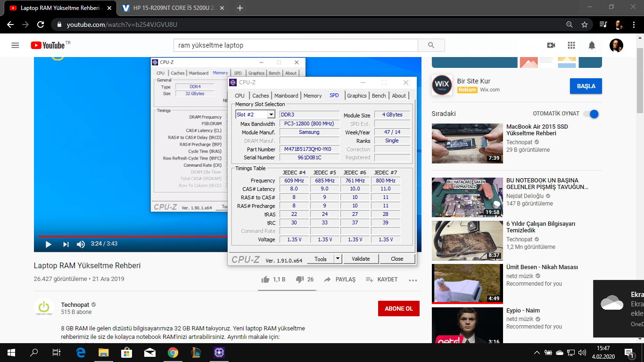Switch to the HP 15-R209NT Chrome tab

172,8
